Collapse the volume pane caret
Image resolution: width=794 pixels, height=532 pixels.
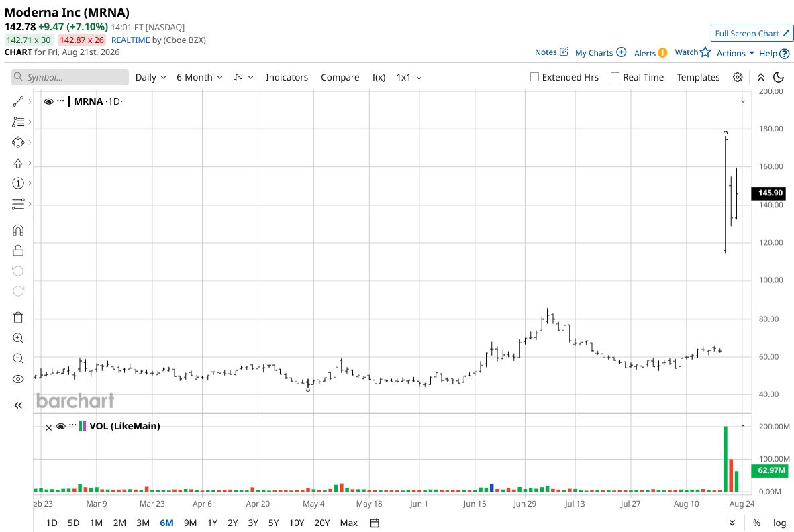click(743, 427)
